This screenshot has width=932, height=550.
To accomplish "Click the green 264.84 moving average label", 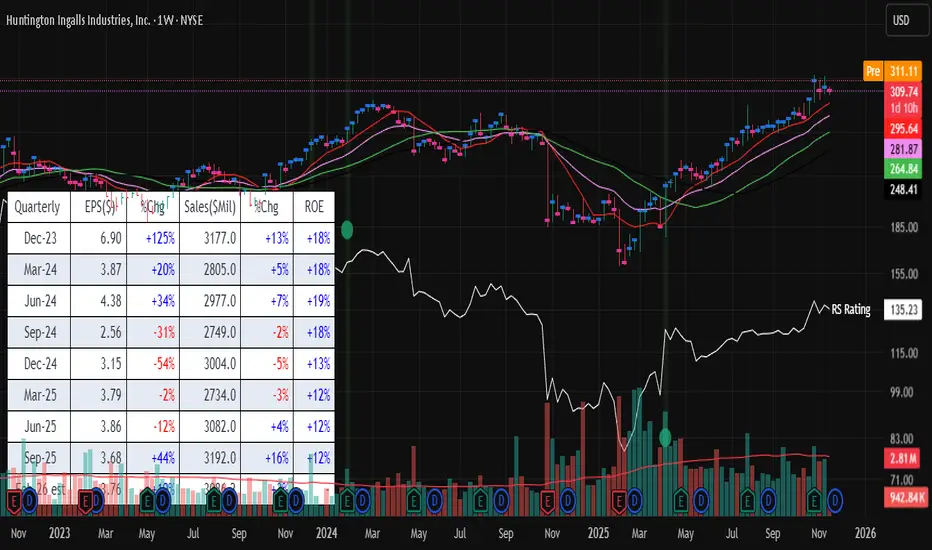I will click(905, 168).
